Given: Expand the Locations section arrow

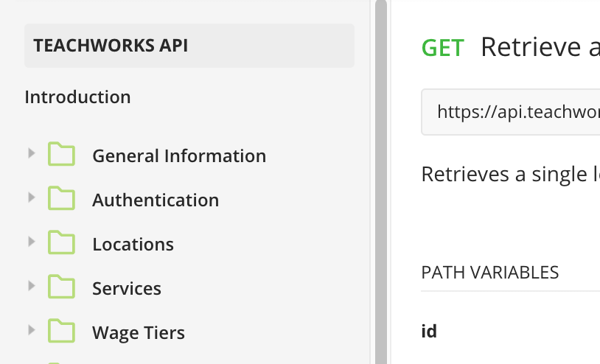Looking at the screenshot, I should tap(31, 242).
